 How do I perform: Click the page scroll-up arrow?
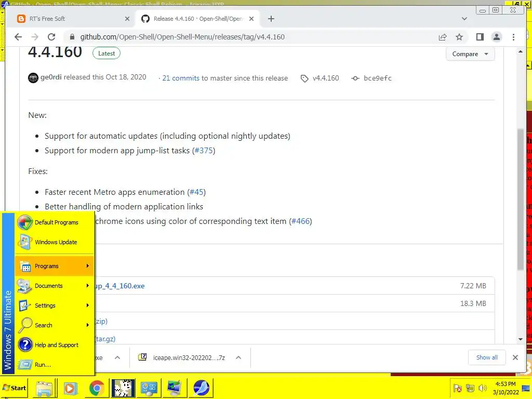pyautogui.click(x=521, y=51)
